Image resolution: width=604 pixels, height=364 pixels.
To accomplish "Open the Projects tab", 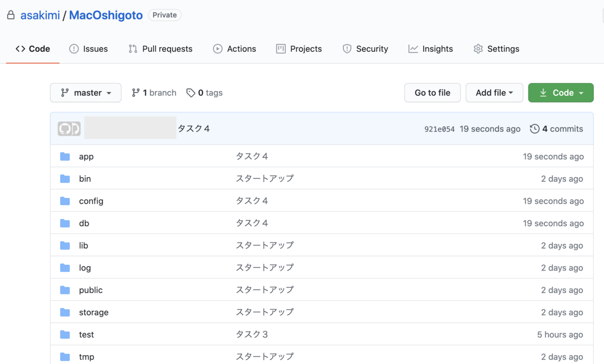I will [299, 49].
